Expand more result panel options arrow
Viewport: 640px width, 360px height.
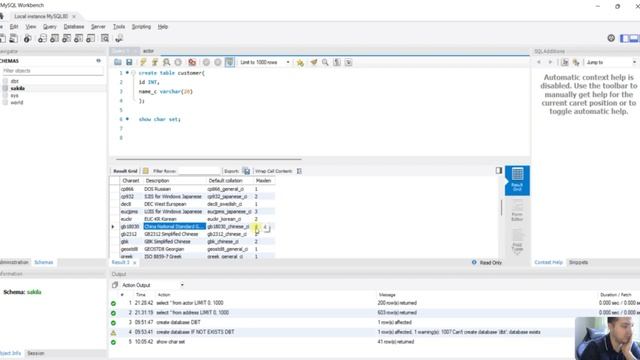pos(517,252)
